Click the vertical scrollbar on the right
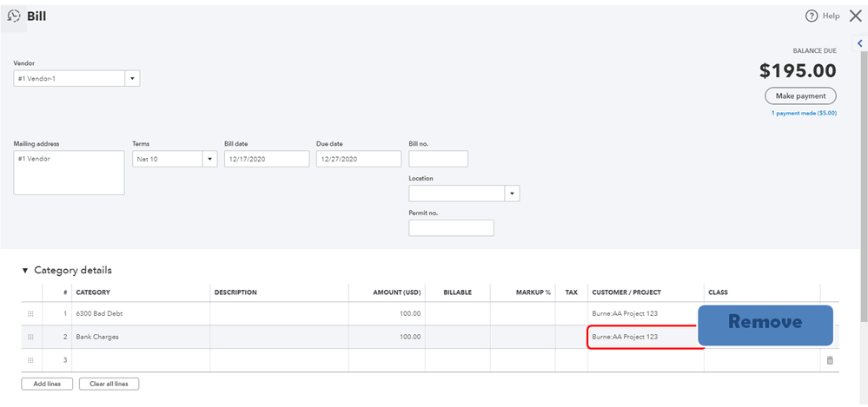868x407 pixels. (x=865, y=185)
